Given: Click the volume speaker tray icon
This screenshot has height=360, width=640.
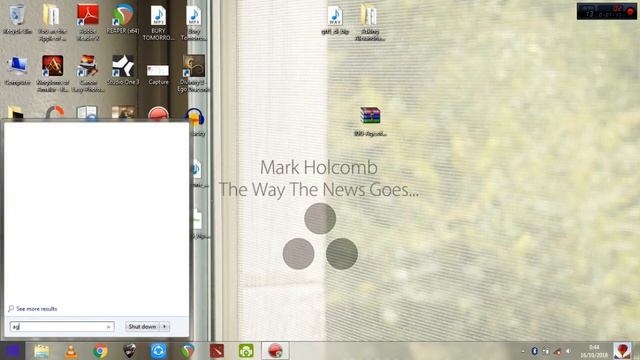Looking at the screenshot, I should [568, 351].
